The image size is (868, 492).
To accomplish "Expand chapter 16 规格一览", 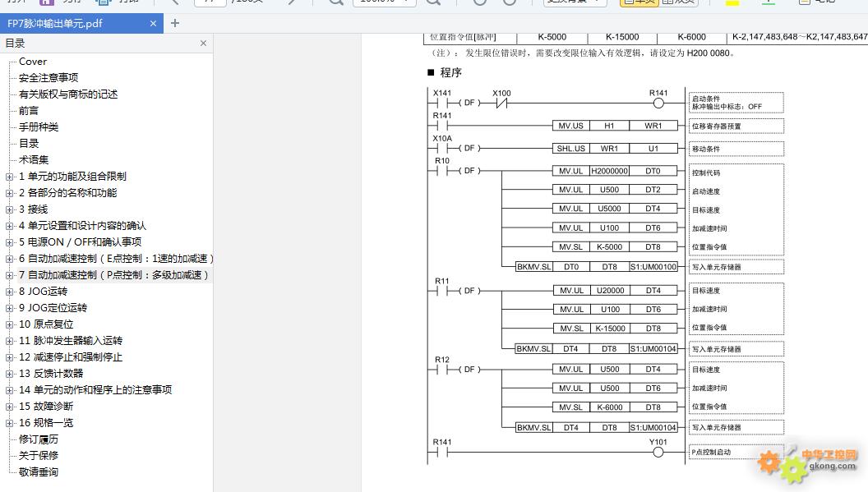I will point(9,423).
